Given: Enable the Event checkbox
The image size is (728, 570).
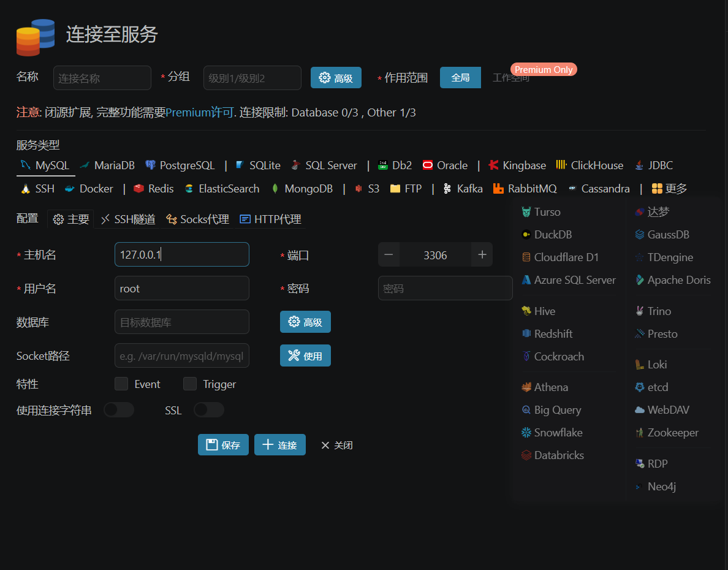Looking at the screenshot, I should coord(122,384).
